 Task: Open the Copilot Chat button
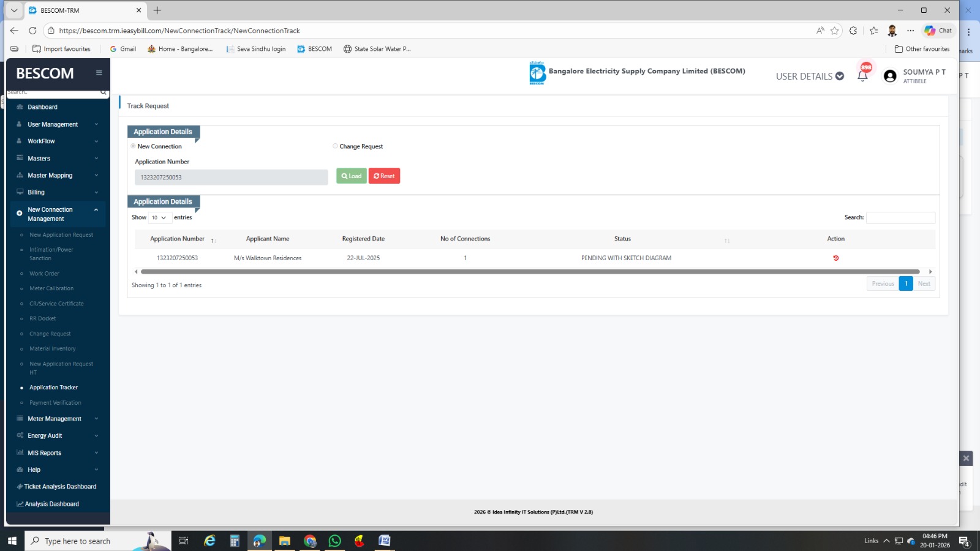tap(938, 31)
